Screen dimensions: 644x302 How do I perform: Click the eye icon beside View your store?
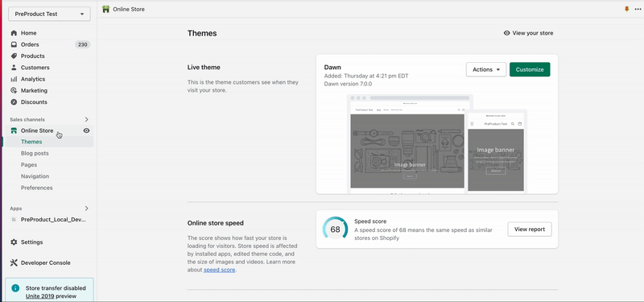(x=507, y=33)
